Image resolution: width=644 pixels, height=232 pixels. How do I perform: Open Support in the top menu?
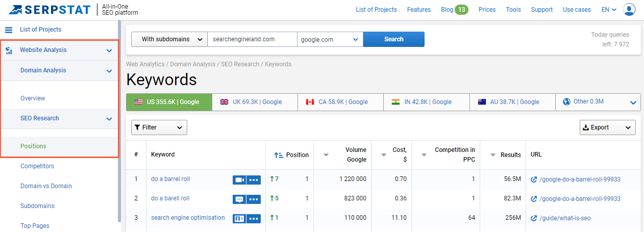coord(542,10)
